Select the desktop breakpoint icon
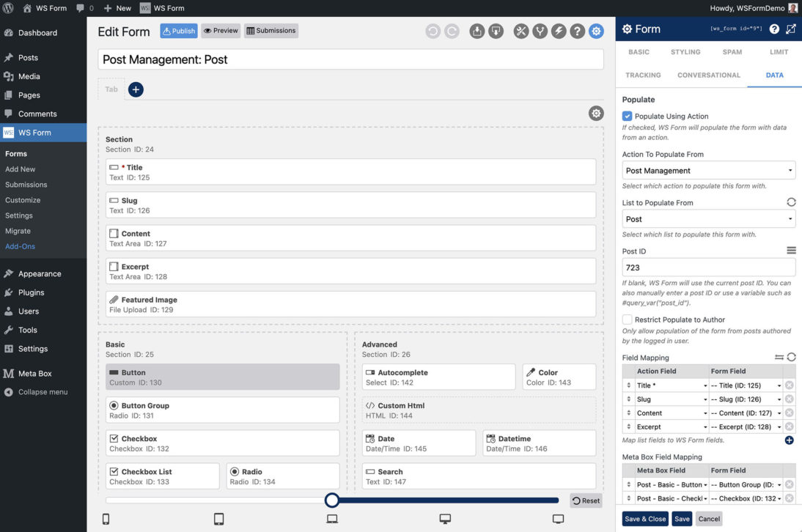 click(x=445, y=520)
